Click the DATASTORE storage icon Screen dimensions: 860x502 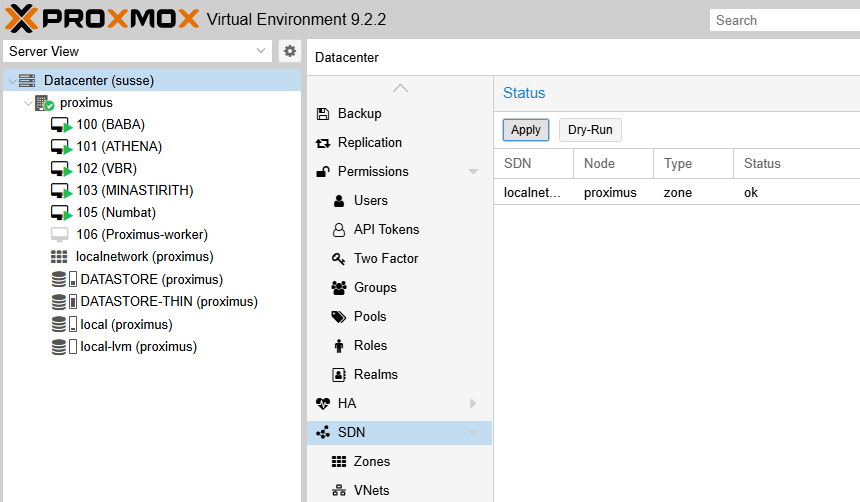(x=64, y=279)
